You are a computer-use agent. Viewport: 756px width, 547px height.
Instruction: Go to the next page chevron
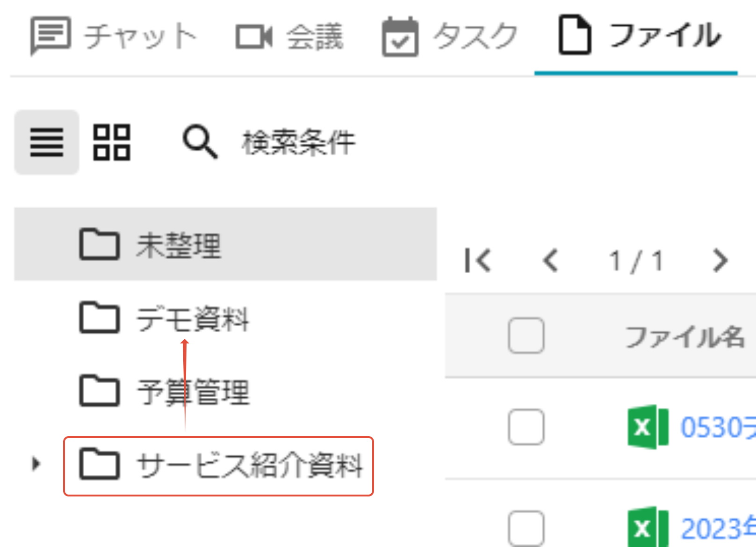[720, 261]
